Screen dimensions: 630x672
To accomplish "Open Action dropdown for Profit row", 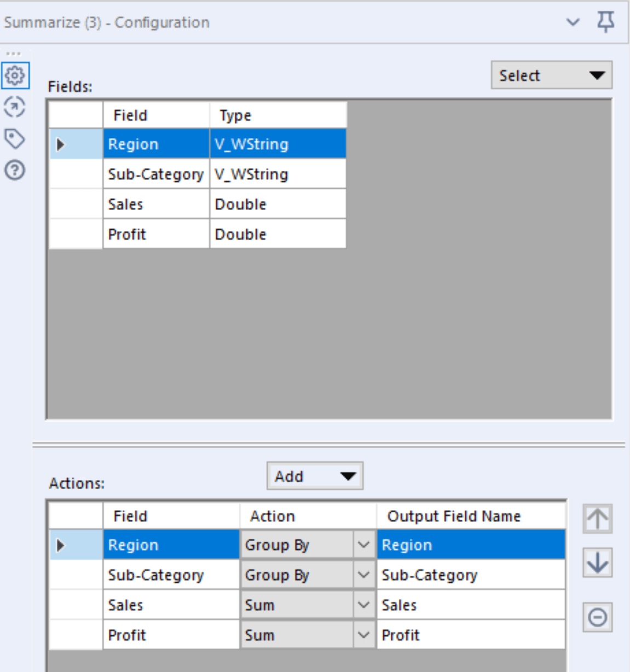I will pyautogui.click(x=363, y=635).
